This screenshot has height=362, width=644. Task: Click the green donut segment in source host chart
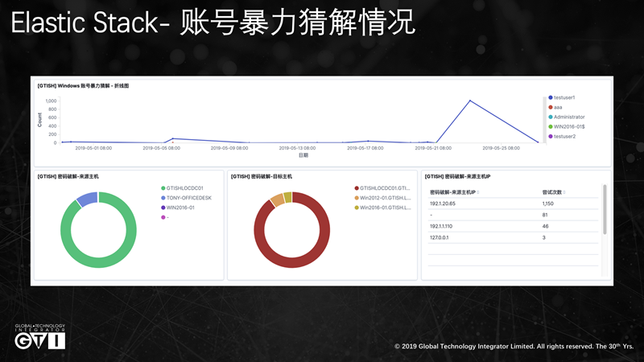click(98, 263)
